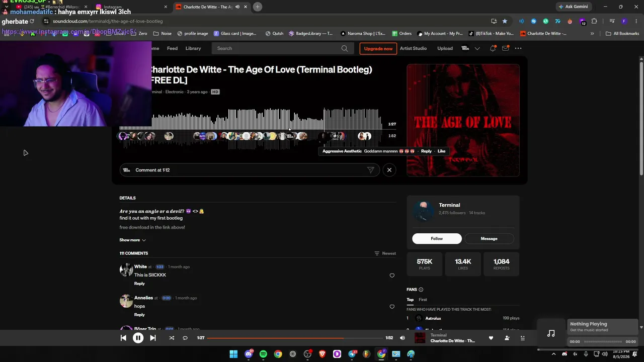Viewport: 644px width, 362px height.
Task: Skip to the next track
Action: click(153, 338)
